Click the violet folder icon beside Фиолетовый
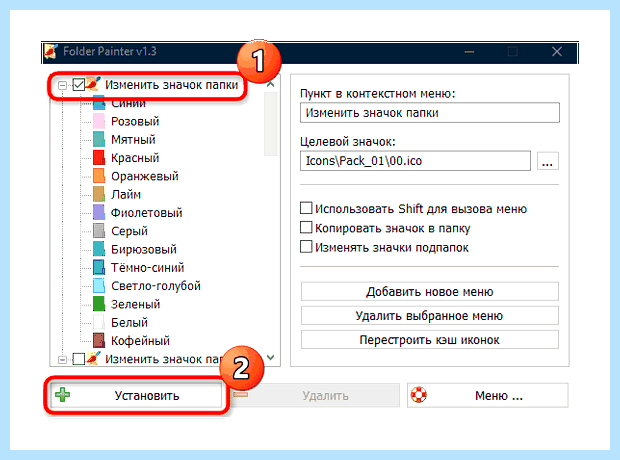The width and height of the screenshot is (620, 460). (99, 213)
